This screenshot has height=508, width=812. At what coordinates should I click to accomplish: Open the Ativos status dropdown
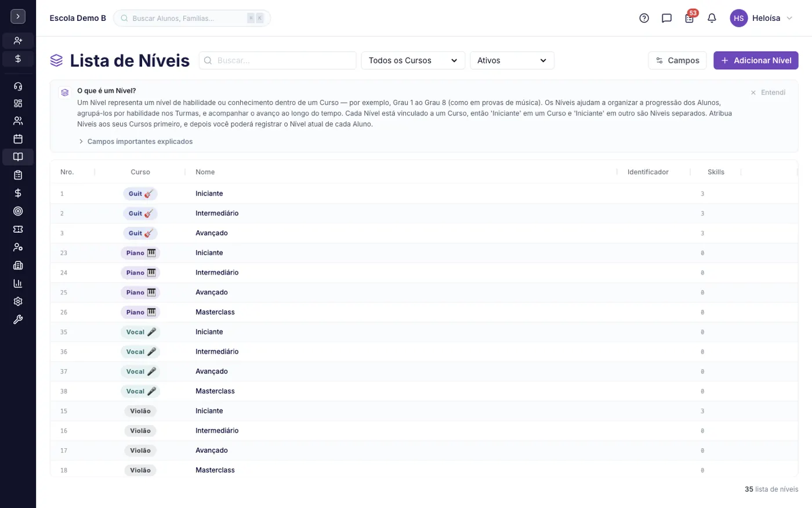pyautogui.click(x=512, y=60)
